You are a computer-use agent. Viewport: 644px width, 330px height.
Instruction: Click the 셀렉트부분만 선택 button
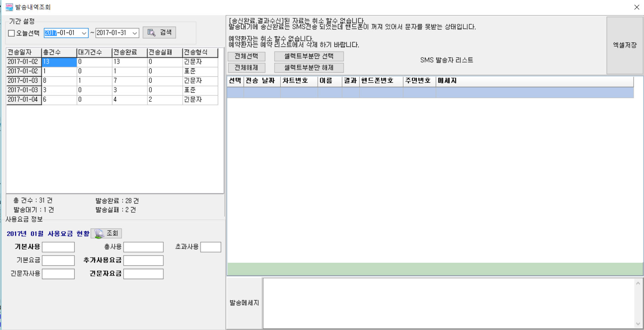[x=309, y=56]
